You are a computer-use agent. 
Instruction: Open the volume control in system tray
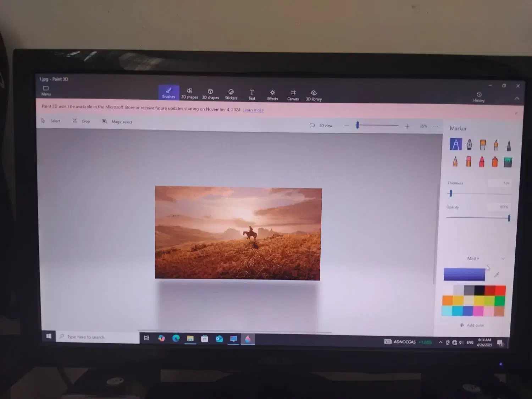pyautogui.click(x=461, y=342)
